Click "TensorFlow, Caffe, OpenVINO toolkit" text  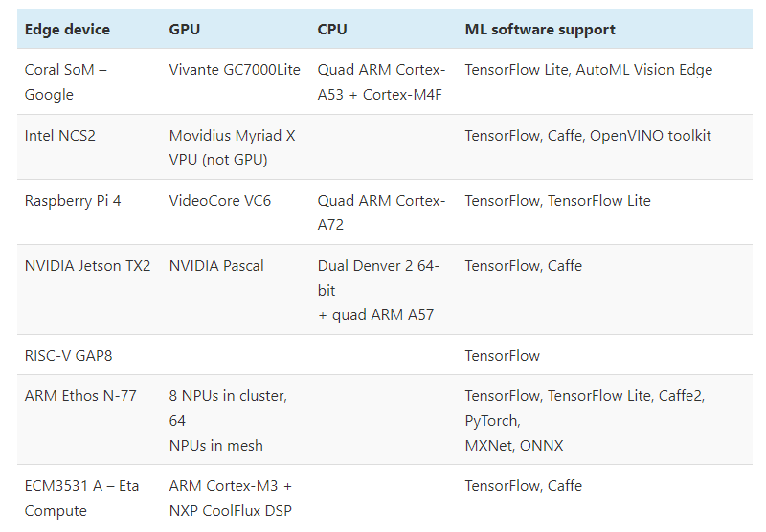pos(588,136)
